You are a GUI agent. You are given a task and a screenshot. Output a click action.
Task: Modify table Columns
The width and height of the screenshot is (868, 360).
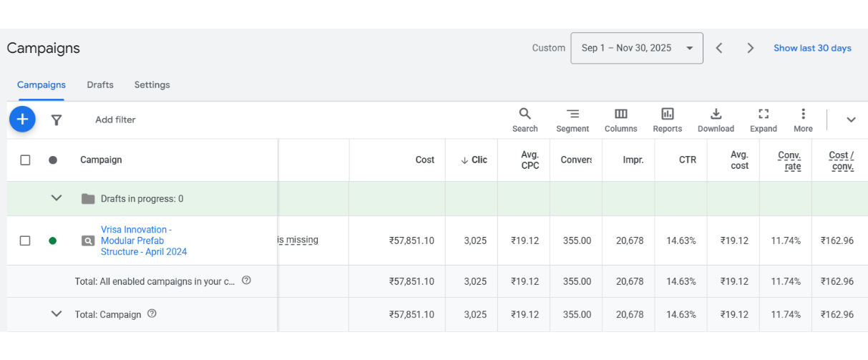click(620, 120)
